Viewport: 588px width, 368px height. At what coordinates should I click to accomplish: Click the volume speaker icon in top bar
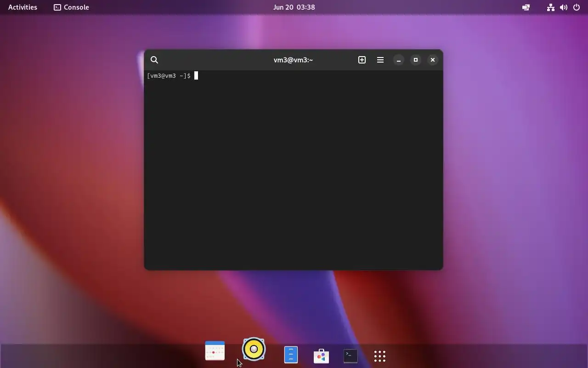(564, 7)
